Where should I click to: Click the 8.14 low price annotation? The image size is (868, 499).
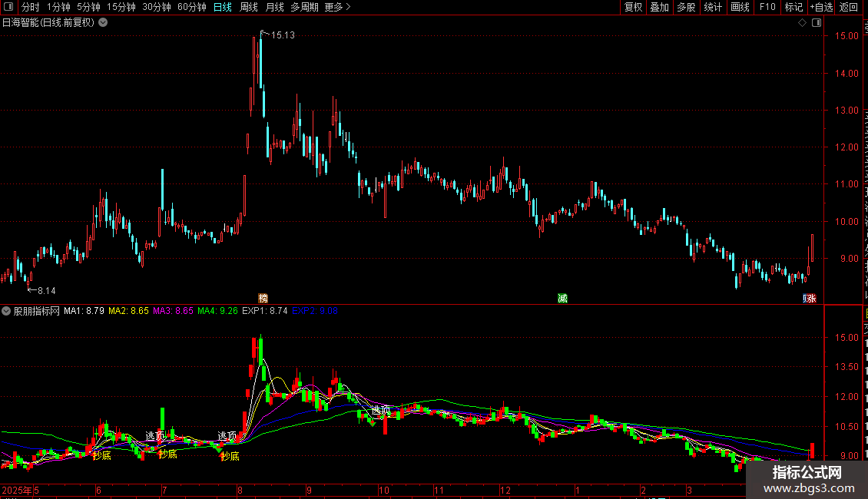click(47, 290)
